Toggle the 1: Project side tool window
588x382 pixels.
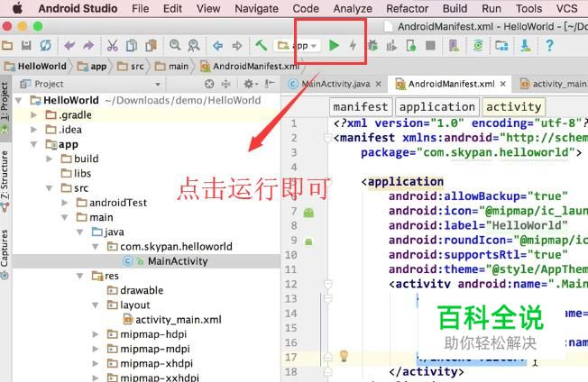[x=5, y=108]
